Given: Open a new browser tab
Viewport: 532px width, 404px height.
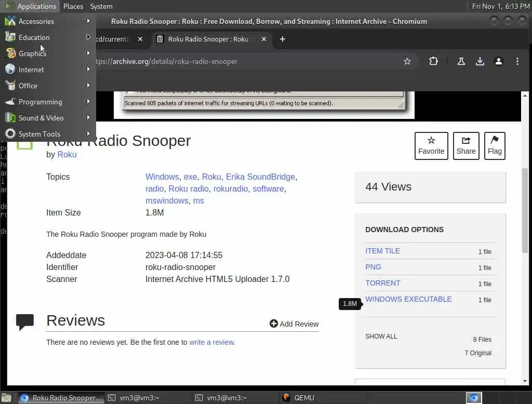Looking at the screenshot, I should click(x=282, y=39).
